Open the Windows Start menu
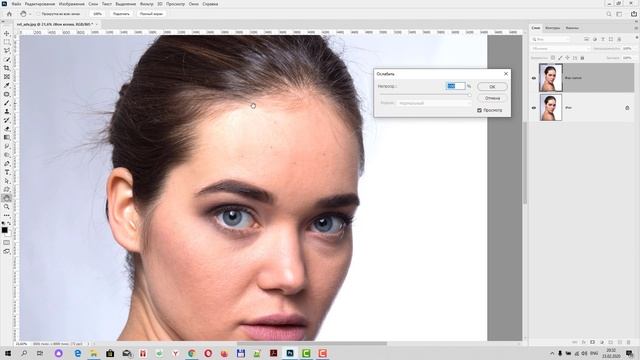Viewport: 640px width, 360px height. pyautogui.click(x=8, y=353)
